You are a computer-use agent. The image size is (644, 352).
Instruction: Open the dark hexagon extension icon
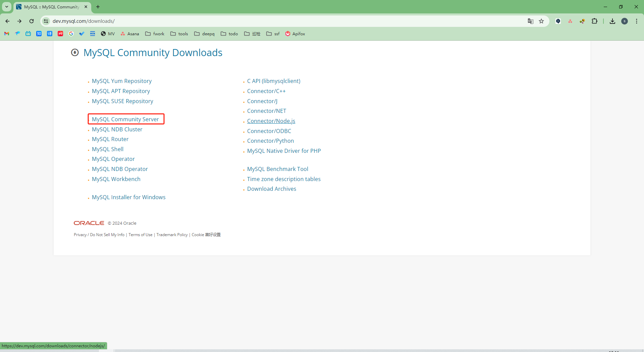click(558, 21)
